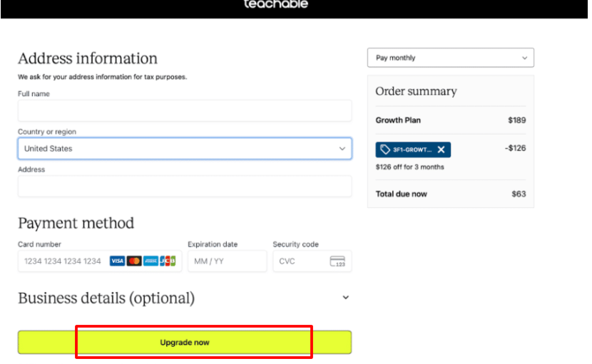Focus the Full name input field

pos(185,111)
